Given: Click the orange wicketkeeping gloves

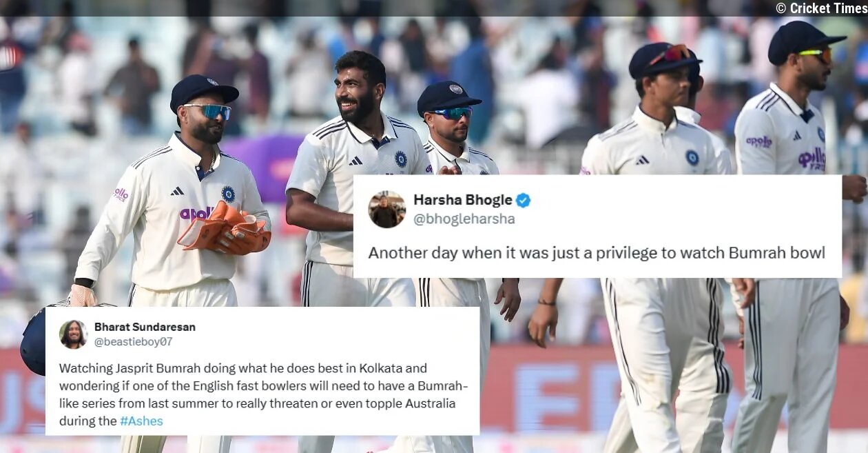Looking at the screenshot, I should pyautogui.click(x=224, y=228).
